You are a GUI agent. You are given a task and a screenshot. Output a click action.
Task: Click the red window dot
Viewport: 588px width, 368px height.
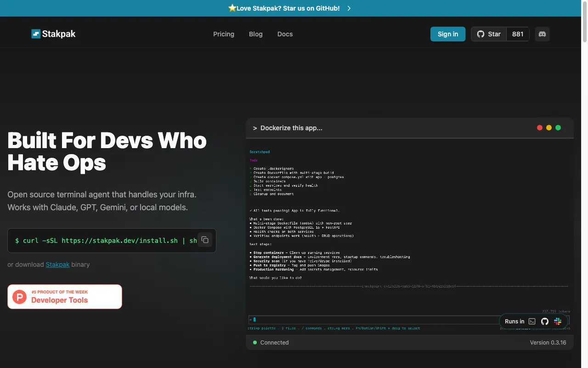pyautogui.click(x=540, y=128)
